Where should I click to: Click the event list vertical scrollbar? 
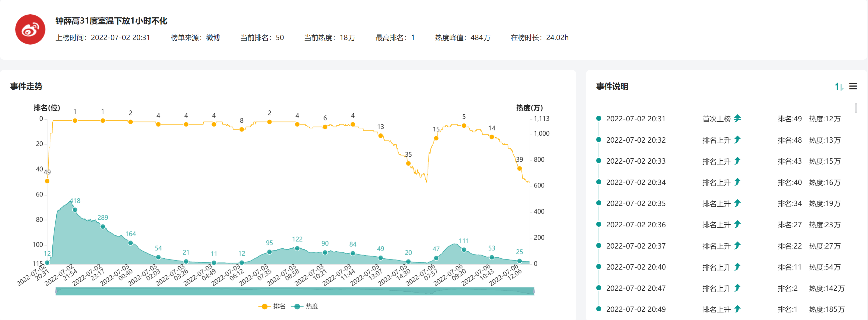856,108
